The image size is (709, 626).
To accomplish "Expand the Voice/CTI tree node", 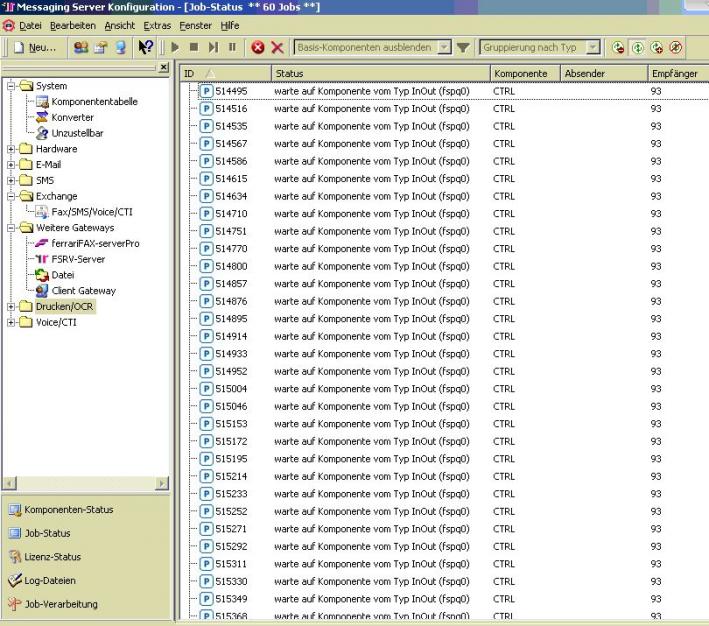I will tap(12, 322).
